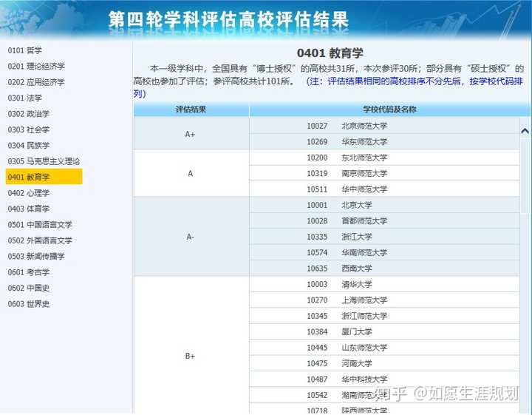Open 0501 中国语言文学 results
Image resolution: width=532 pixels, height=415 pixels.
pyautogui.click(x=40, y=225)
